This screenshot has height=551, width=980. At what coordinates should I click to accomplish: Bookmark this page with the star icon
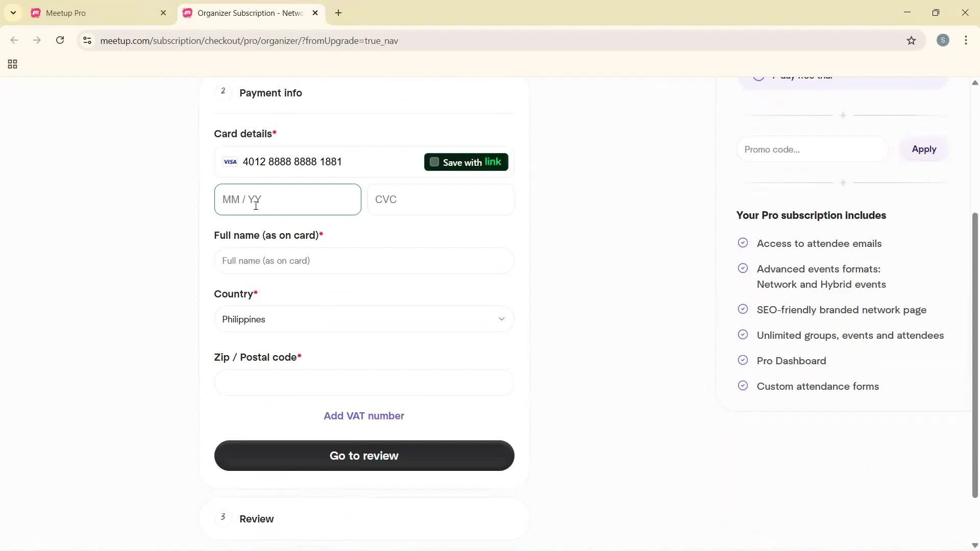tap(912, 41)
